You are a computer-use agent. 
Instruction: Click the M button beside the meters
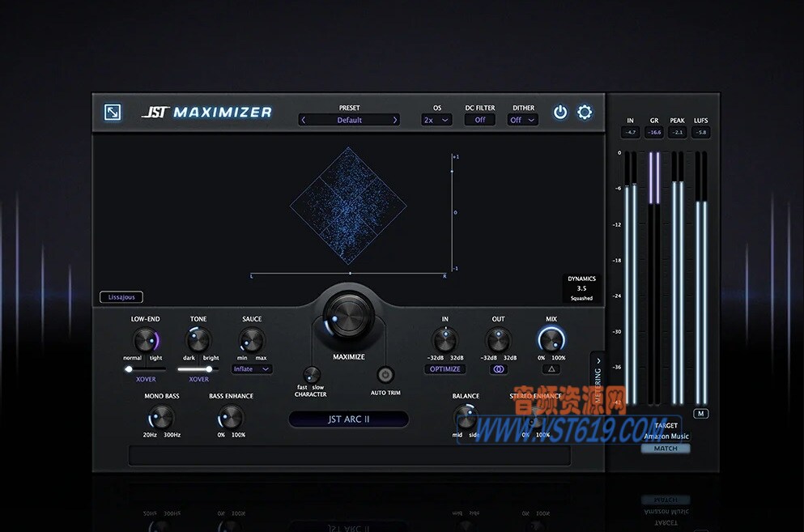pos(701,412)
